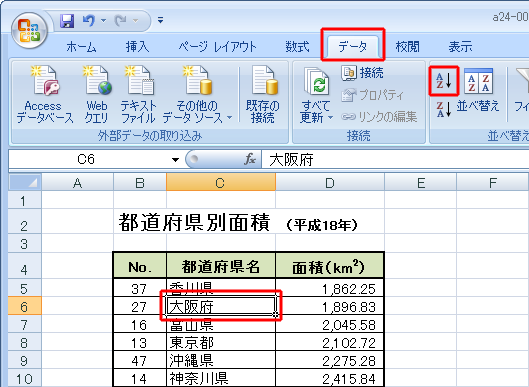Click the No. header cell
This screenshot has height=387, width=529.
140,267
